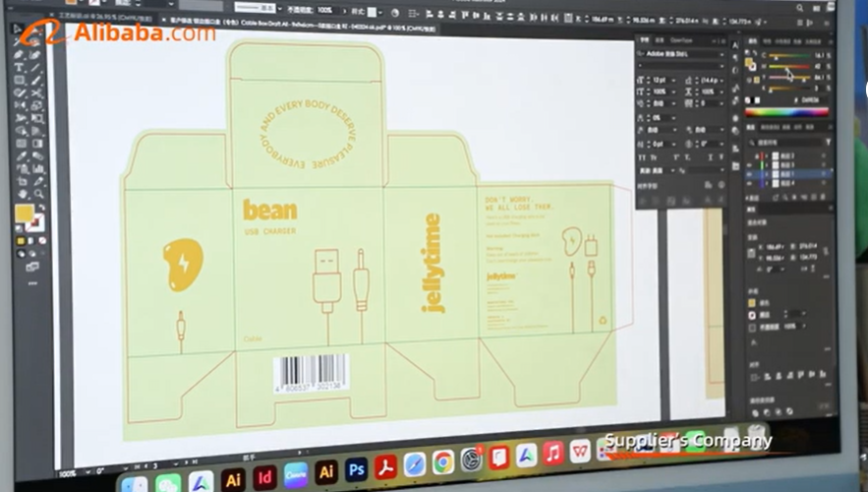Select the Pen tool
This screenshot has height=492, width=868.
(x=20, y=55)
